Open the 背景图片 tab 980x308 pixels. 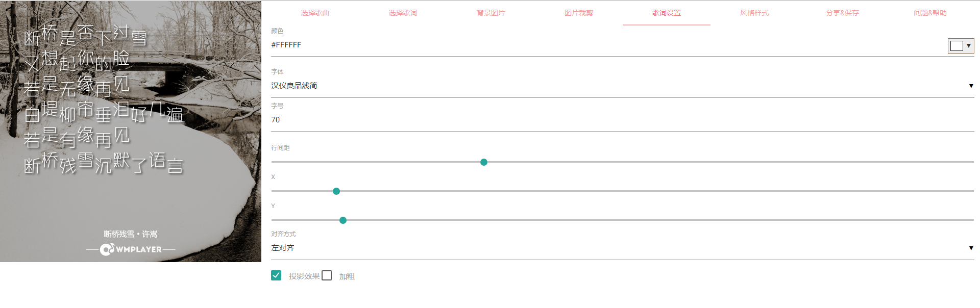click(489, 13)
